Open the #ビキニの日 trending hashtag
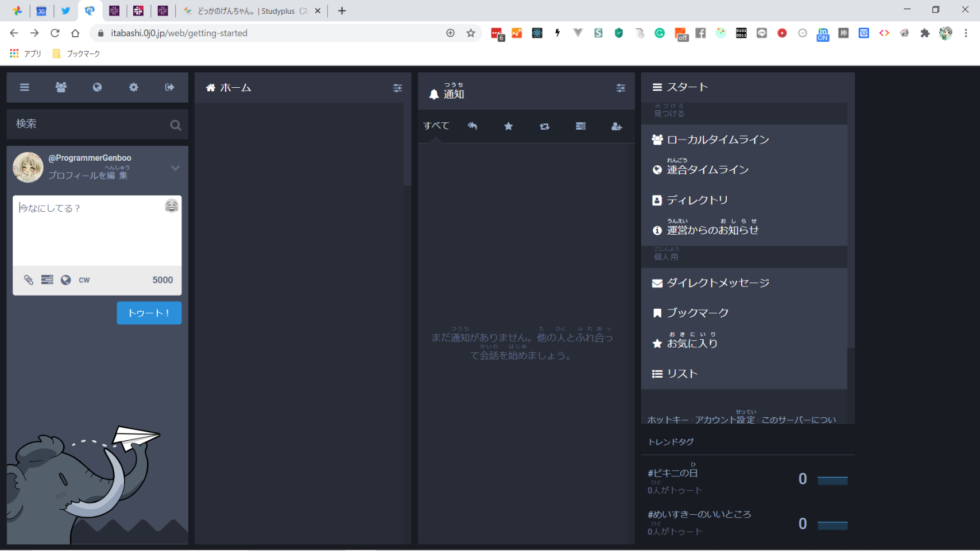This screenshot has height=551, width=980. pyautogui.click(x=673, y=473)
